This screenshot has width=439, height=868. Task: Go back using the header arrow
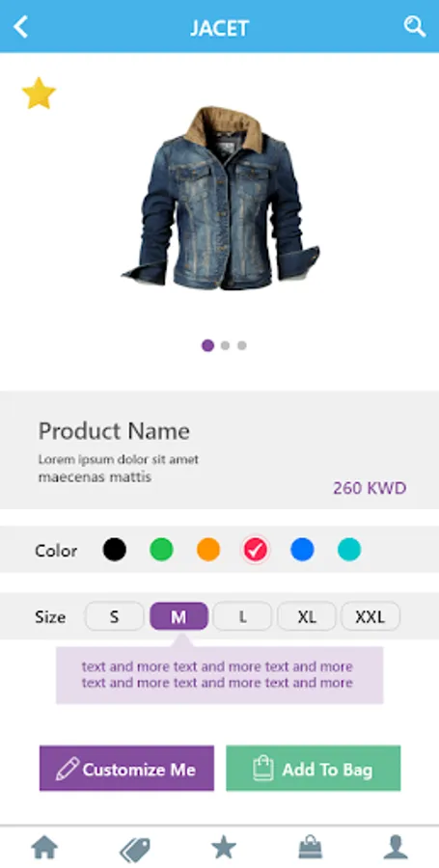20,27
